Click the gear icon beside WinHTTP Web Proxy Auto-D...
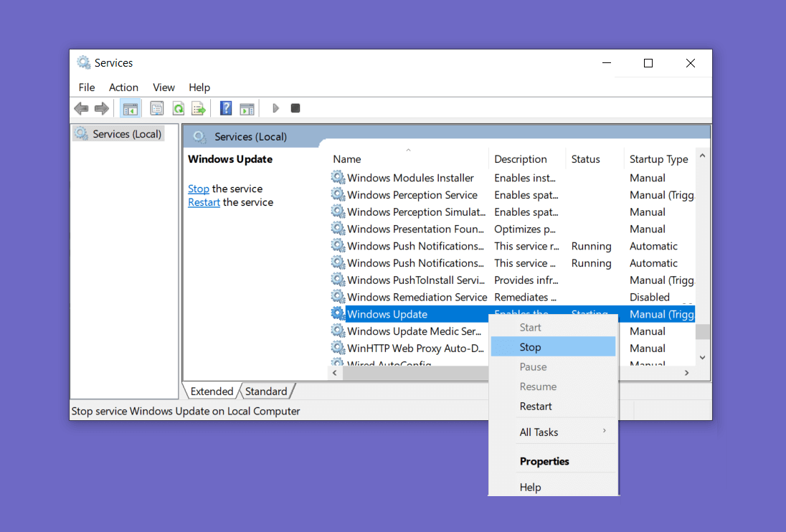The height and width of the screenshot is (532, 786). coord(338,348)
